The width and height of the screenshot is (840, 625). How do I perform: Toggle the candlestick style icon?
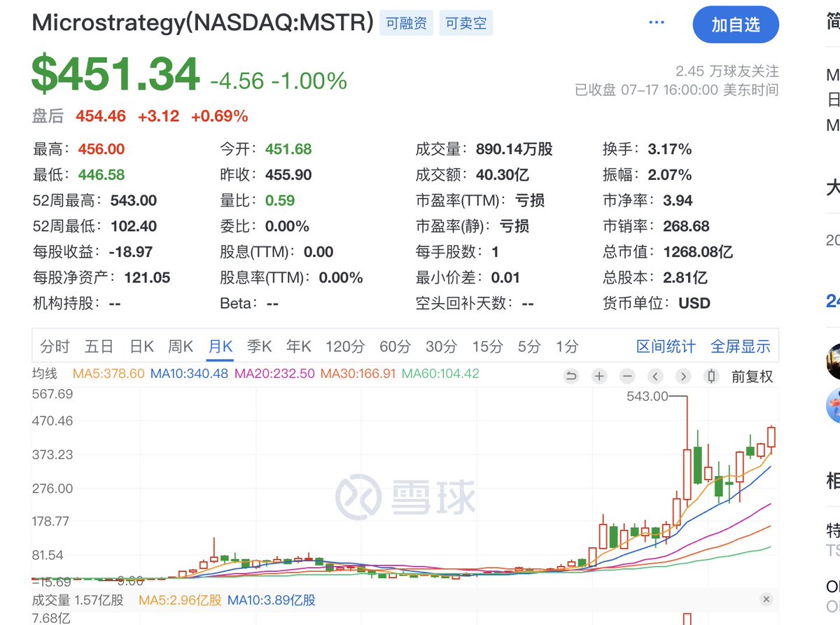tap(711, 376)
